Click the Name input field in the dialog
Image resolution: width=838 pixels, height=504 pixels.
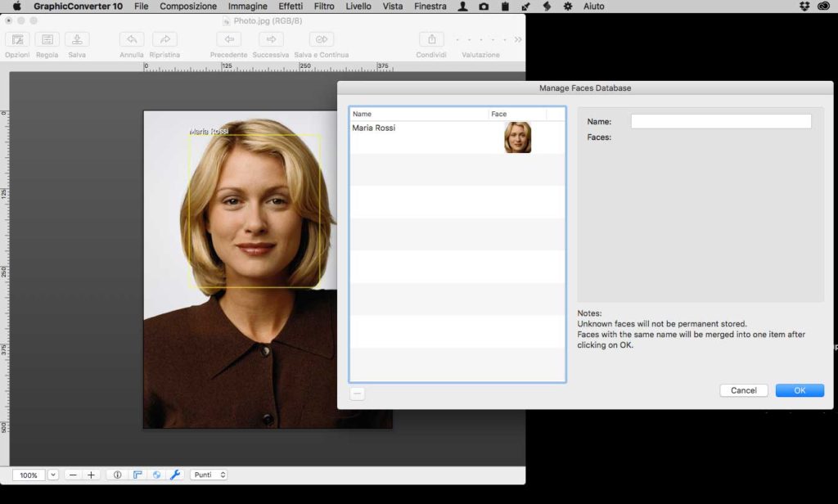[x=720, y=120]
